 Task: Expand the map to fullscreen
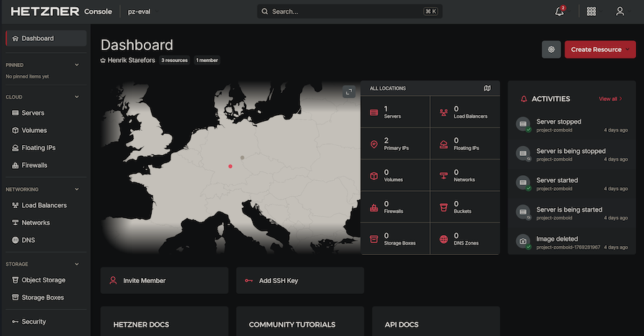348,92
